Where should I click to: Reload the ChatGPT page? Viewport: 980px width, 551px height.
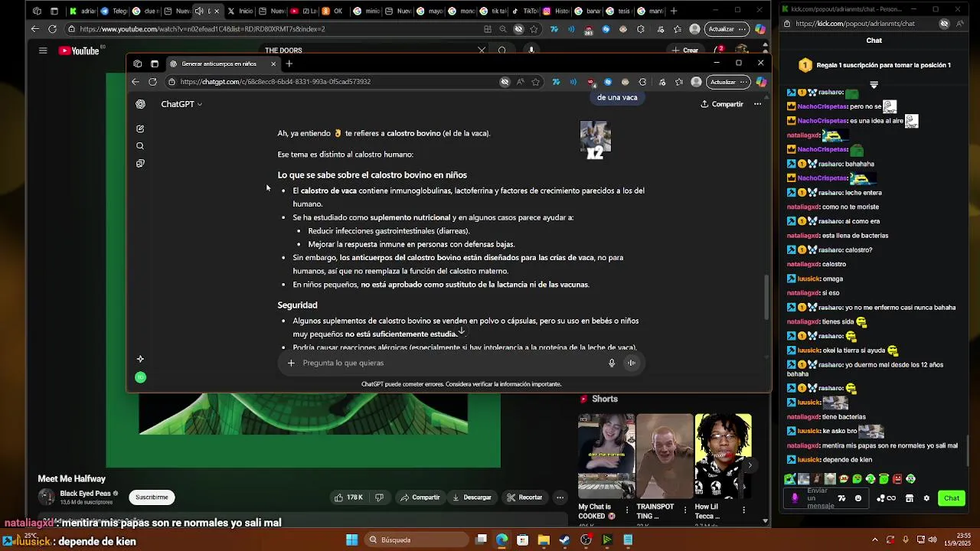[x=152, y=82]
